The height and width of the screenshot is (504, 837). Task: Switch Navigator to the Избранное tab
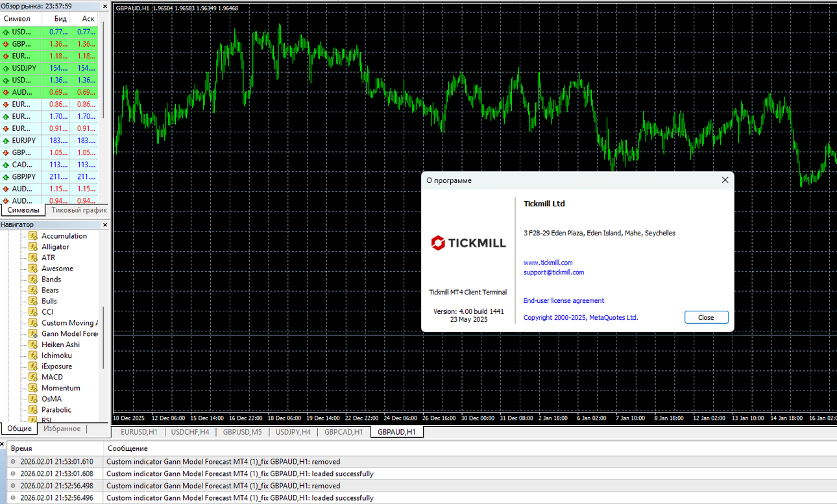tap(62, 429)
